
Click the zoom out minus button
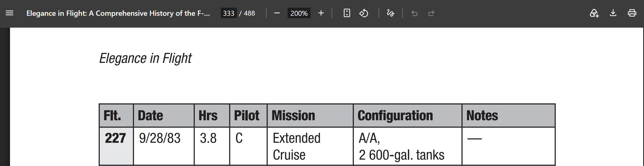point(277,13)
